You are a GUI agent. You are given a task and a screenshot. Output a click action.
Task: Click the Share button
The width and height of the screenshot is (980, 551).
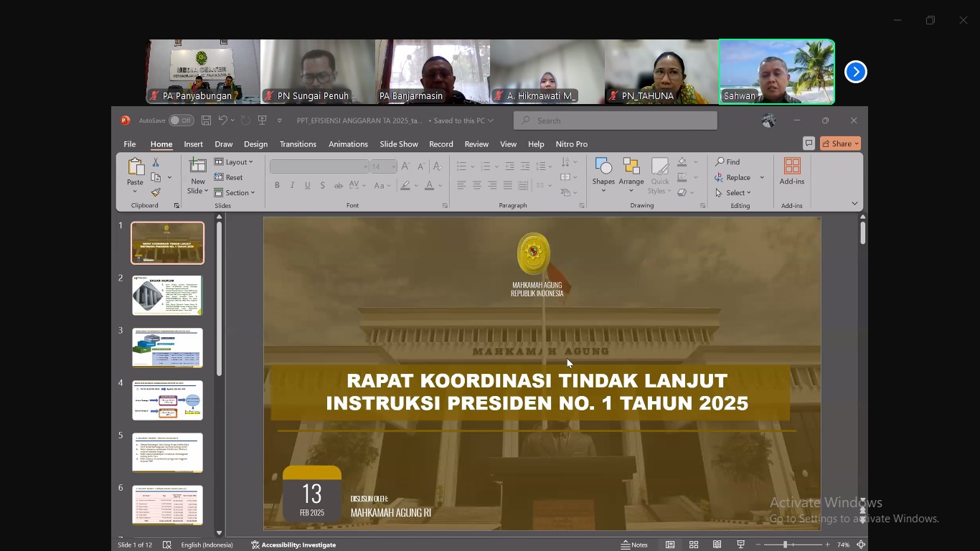click(840, 143)
